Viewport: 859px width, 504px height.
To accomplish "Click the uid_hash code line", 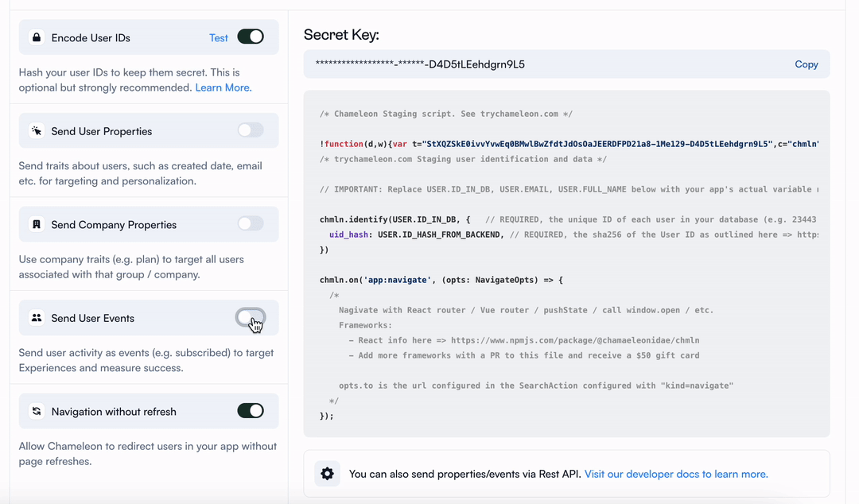I will (x=573, y=235).
